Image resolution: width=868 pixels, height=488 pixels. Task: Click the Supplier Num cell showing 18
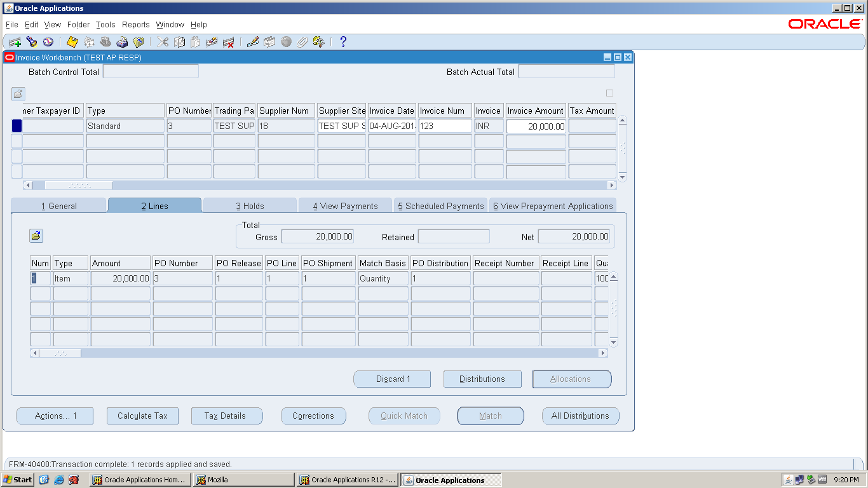(286, 126)
